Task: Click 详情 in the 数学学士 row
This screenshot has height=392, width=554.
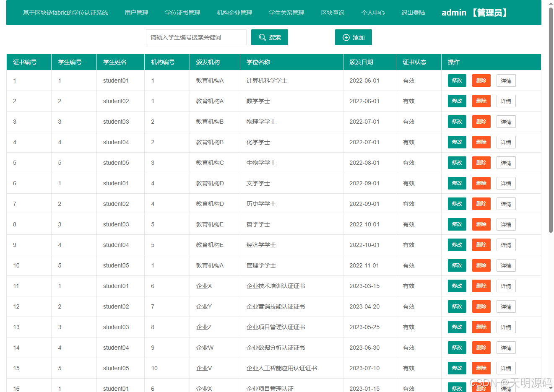Action: point(506,101)
